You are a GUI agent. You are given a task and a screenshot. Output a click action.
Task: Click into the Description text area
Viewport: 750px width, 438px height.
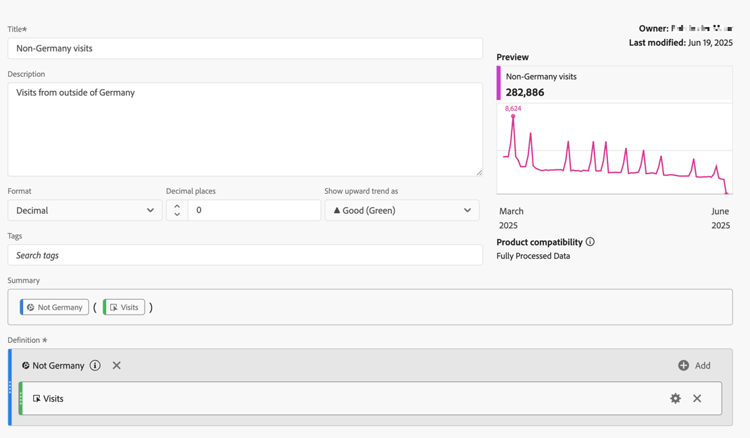[245, 130]
